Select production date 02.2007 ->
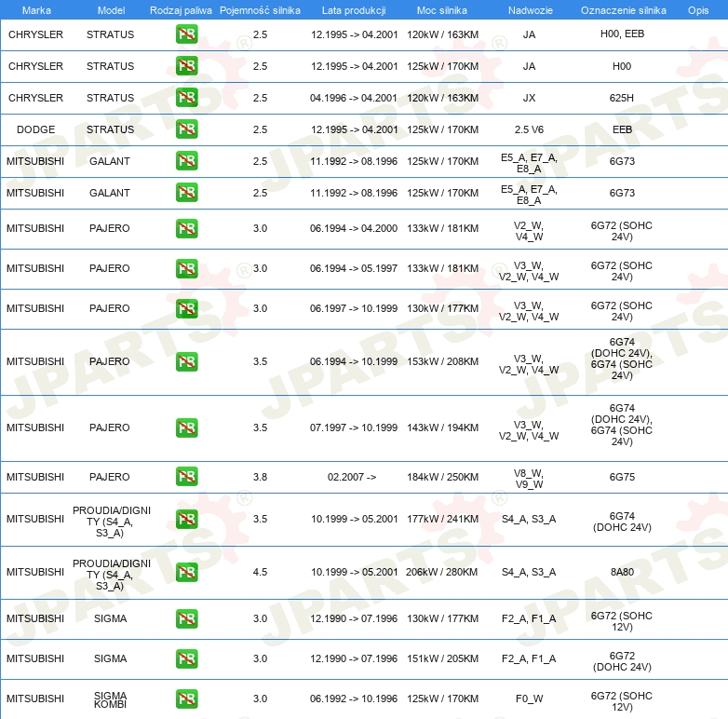Screen dimensions: 728x719 click(x=352, y=477)
